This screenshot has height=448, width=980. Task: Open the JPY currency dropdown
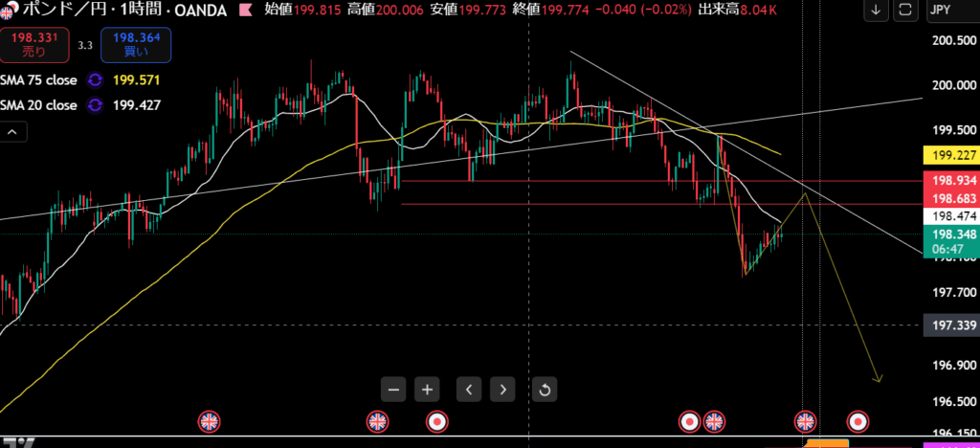tap(952, 11)
